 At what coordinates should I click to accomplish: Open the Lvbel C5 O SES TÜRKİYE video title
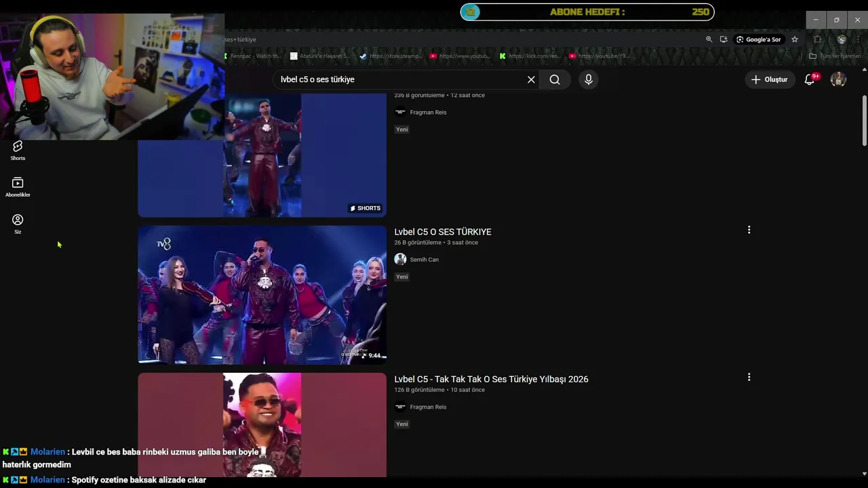(x=443, y=232)
